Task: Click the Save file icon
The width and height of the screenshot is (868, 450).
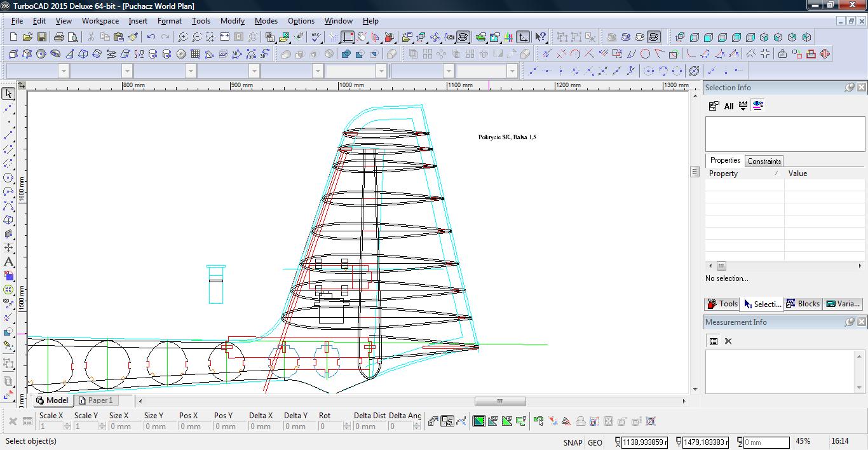Action: coord(41,37)
